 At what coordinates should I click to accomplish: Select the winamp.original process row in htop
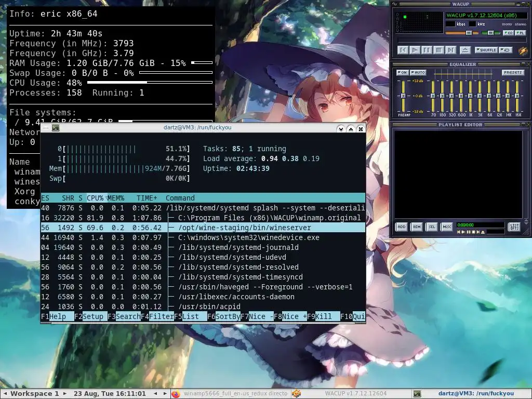pos(203,218)
